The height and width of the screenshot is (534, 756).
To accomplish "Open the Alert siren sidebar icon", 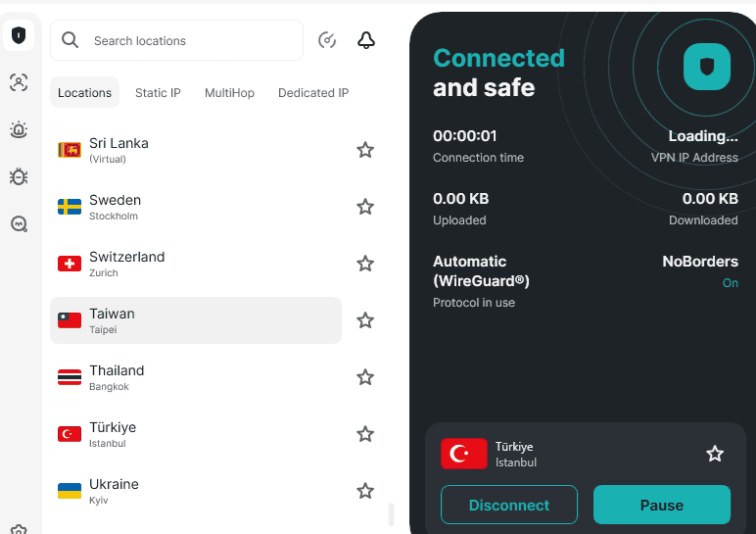I will pyautogui.click(x=18, y=129).
